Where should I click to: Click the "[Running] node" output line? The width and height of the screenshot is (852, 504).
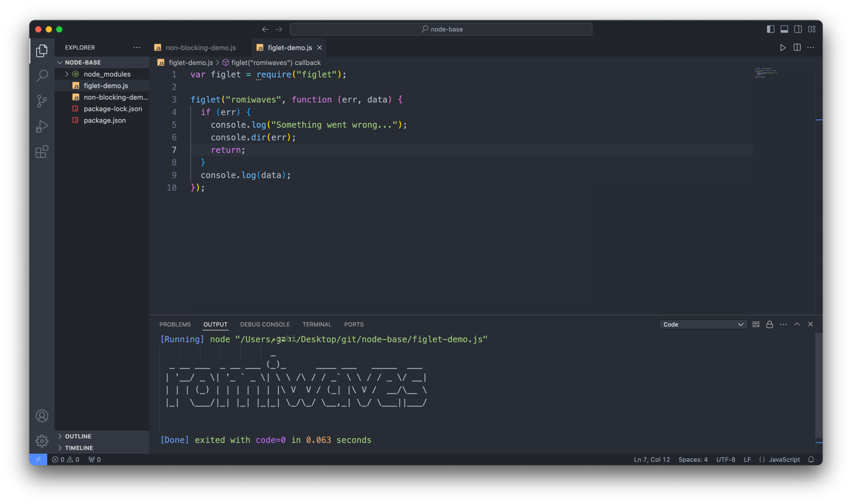(323, 339)
